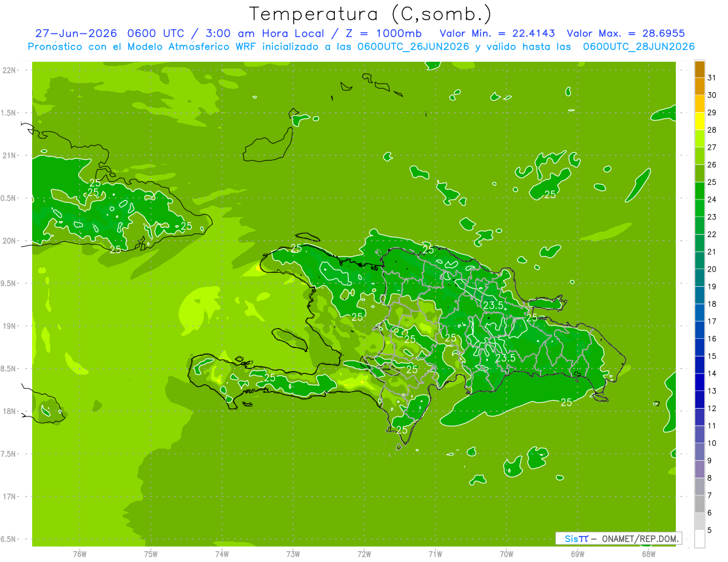
Task: Open the 'ONAMET/REP.DOM.' credit label
Action: pyautogui.click(x=639, y=538)
